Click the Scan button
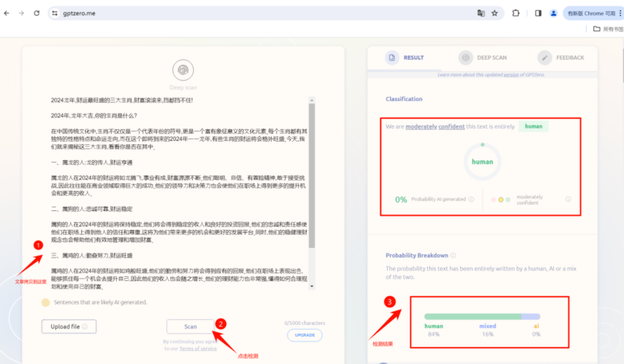 pyautogui.click(x=190, y=326)
